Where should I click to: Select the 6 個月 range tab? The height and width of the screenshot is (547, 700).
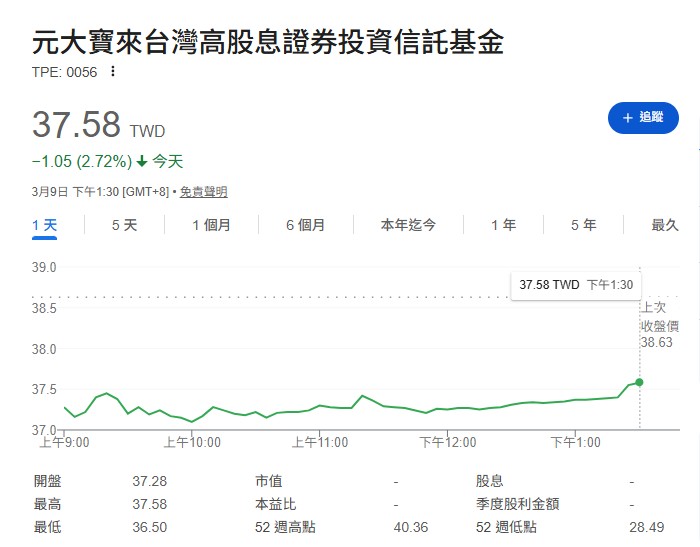[305, 225]
